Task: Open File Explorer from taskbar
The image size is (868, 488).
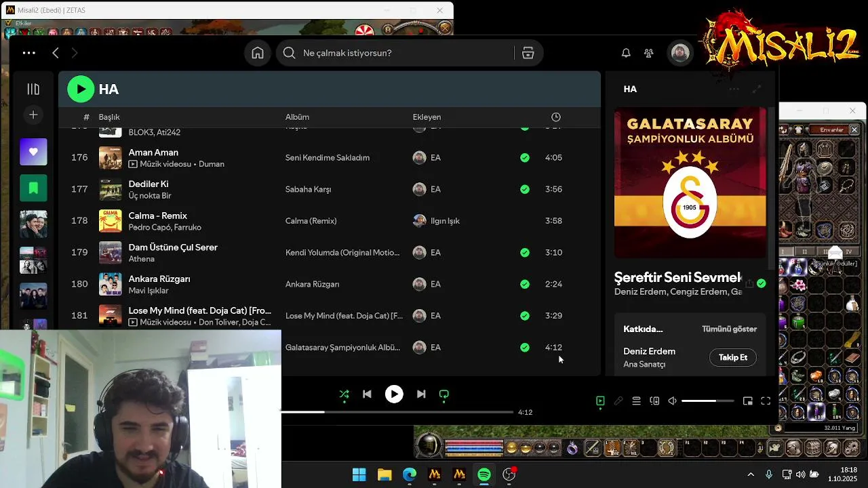Action: tap(384, 474)
